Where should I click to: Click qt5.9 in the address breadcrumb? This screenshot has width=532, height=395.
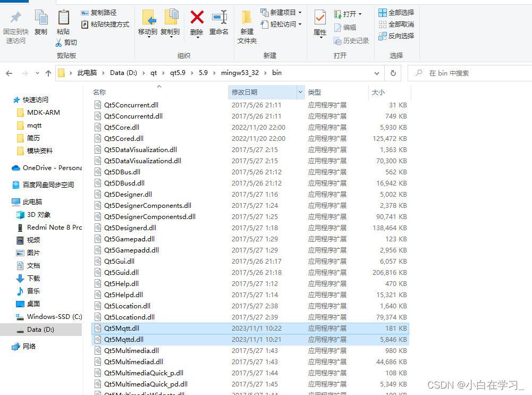[x=178, y=73]
